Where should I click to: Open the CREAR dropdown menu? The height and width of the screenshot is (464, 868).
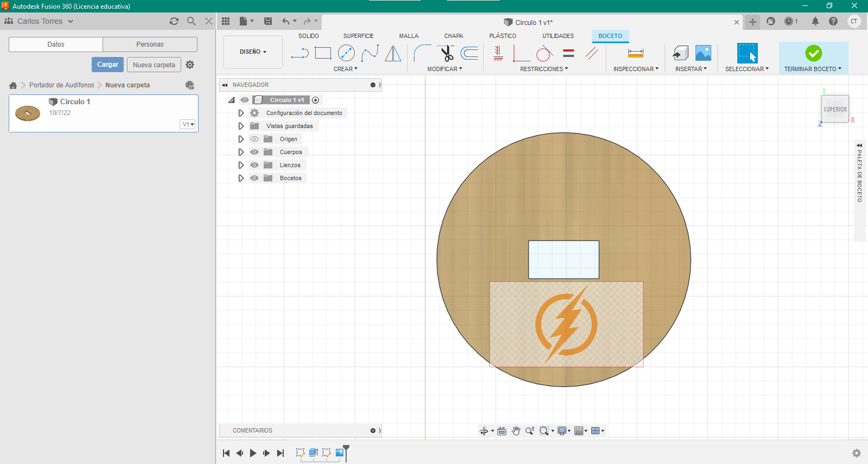tap(346, 69)
